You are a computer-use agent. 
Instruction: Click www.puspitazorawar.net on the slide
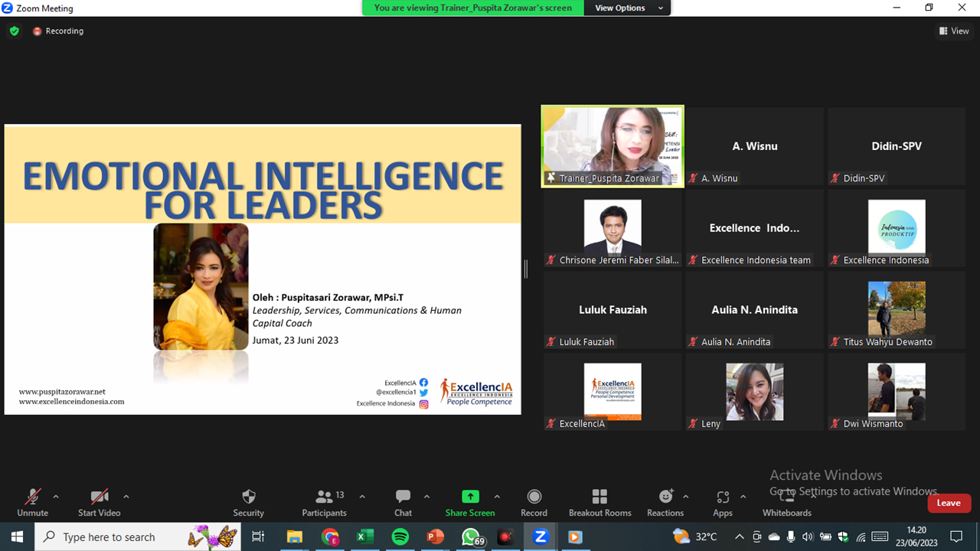click(62, 391)
